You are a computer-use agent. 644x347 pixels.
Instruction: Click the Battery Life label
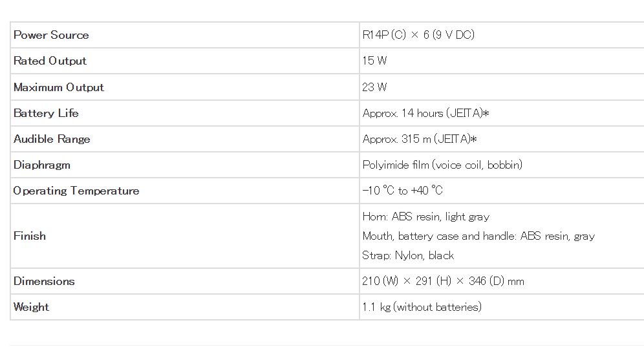pos(46,113)
